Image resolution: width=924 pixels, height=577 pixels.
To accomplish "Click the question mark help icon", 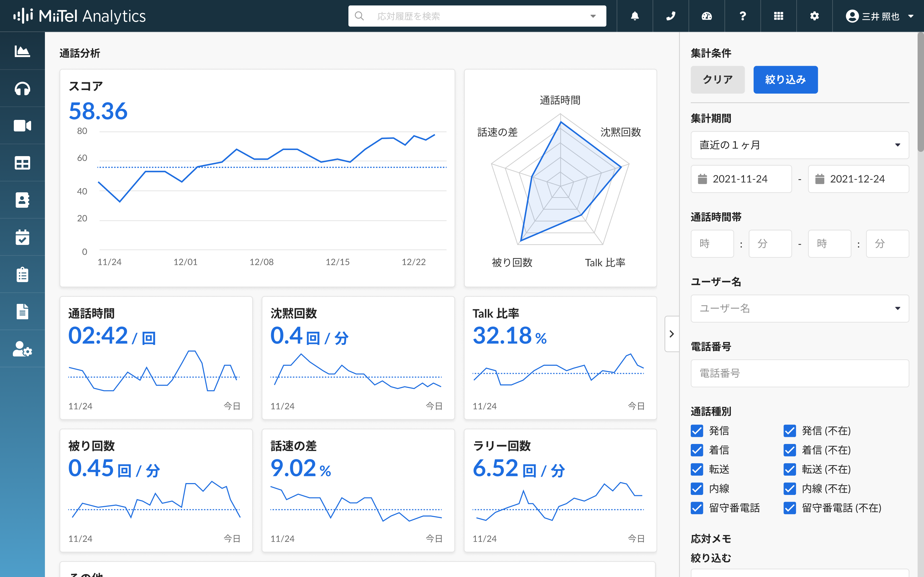I will [742, 16].
